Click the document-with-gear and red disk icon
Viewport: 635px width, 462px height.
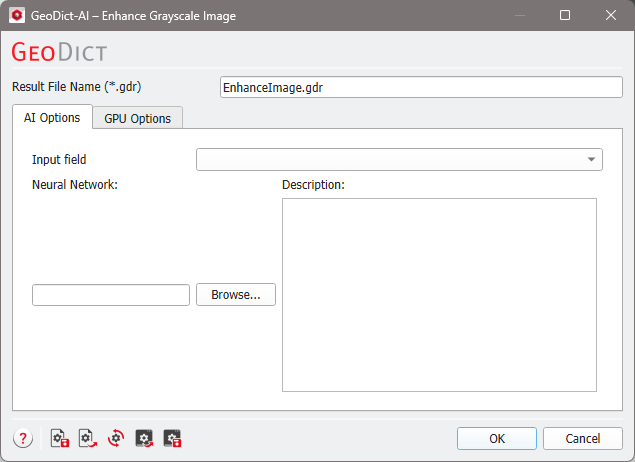60,438
